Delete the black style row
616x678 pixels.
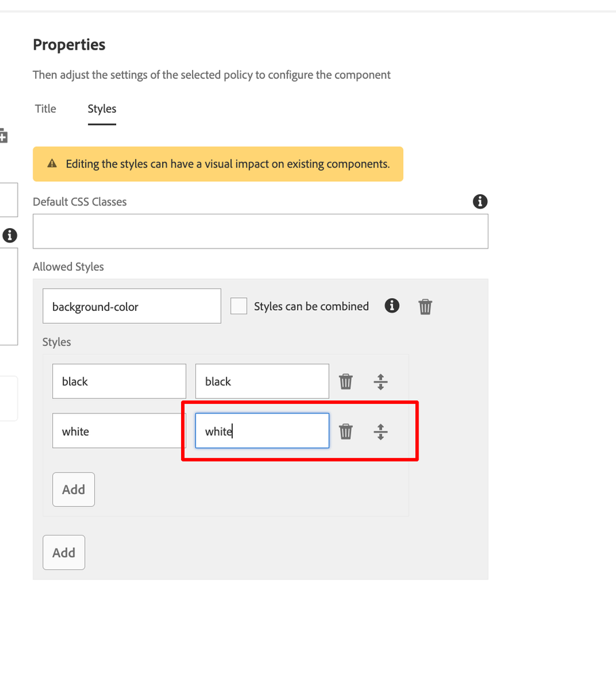[346, 381]
